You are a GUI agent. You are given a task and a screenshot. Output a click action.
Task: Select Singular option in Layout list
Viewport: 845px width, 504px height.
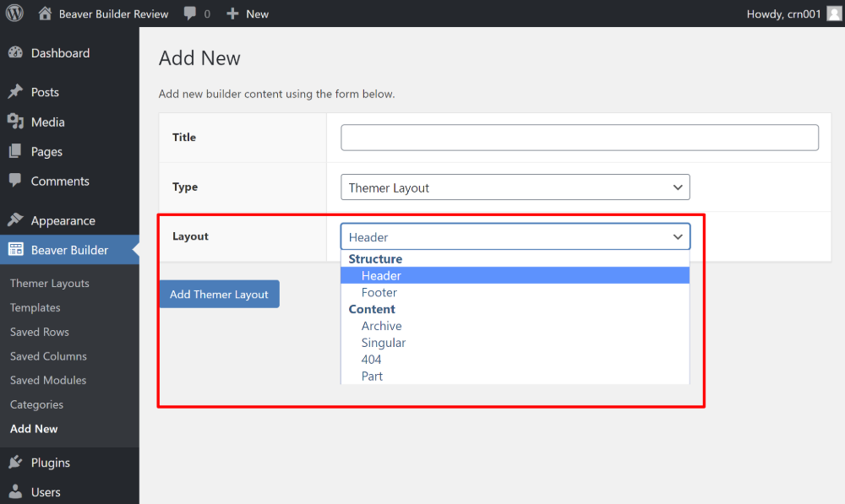coord(515,342)
